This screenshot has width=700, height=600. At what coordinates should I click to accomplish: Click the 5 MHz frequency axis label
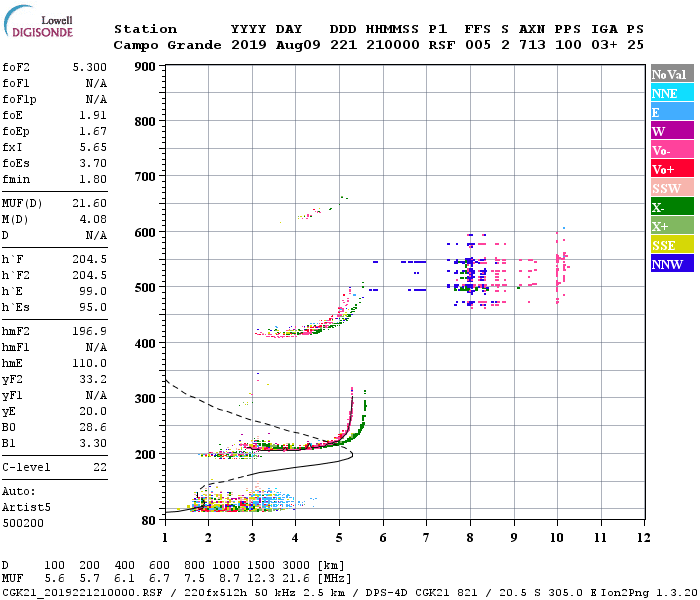coord(339,538)
